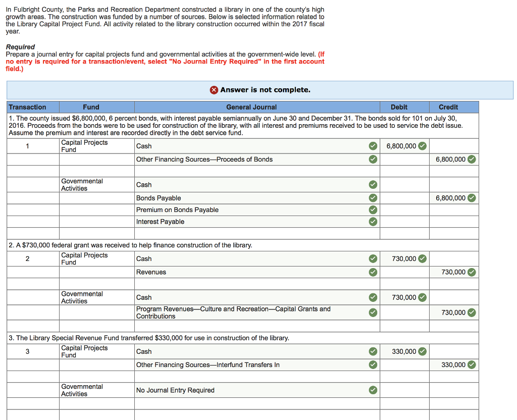Click credit field for Premium on Bonds Payable
This screenshot has width=517, height=420.
point(454,209)
